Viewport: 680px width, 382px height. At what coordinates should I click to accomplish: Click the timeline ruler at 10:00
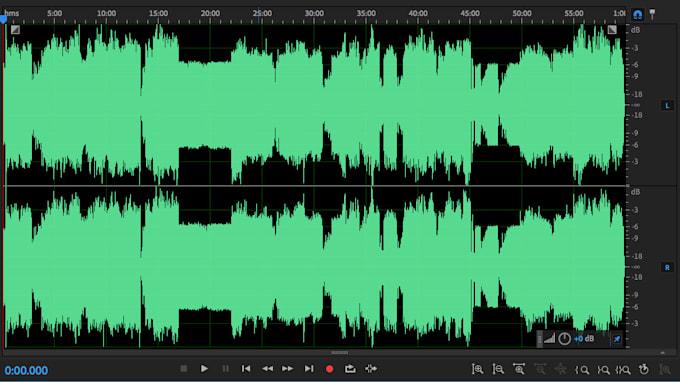[x=106, y=14]
